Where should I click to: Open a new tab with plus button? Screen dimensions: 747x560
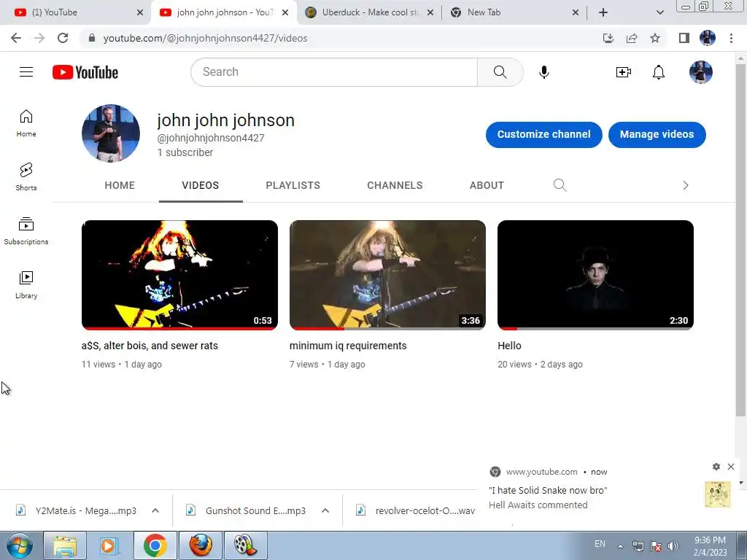[603, 12]
